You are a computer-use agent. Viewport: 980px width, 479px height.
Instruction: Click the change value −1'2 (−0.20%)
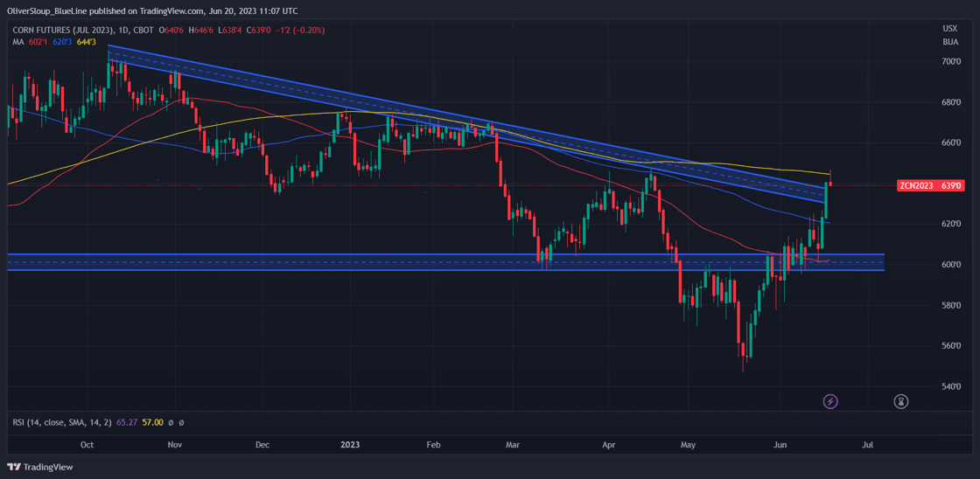click(x=299, y=30)
